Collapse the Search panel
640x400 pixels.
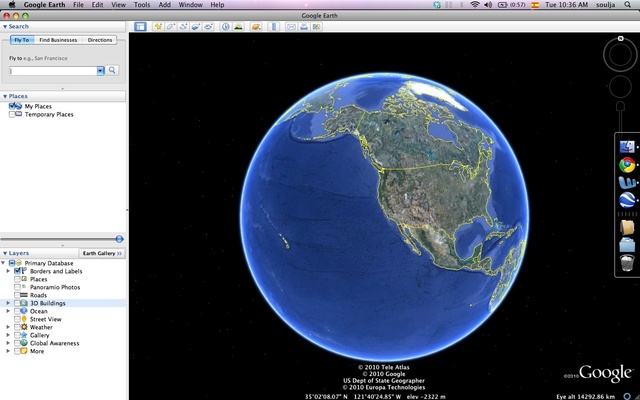pos(5,27)
